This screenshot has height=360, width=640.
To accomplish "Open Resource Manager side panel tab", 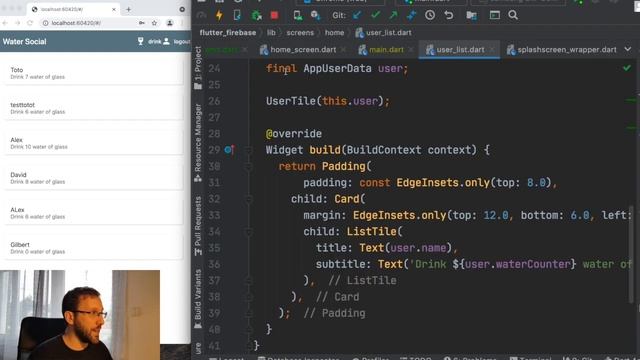I will pos(198,142).
